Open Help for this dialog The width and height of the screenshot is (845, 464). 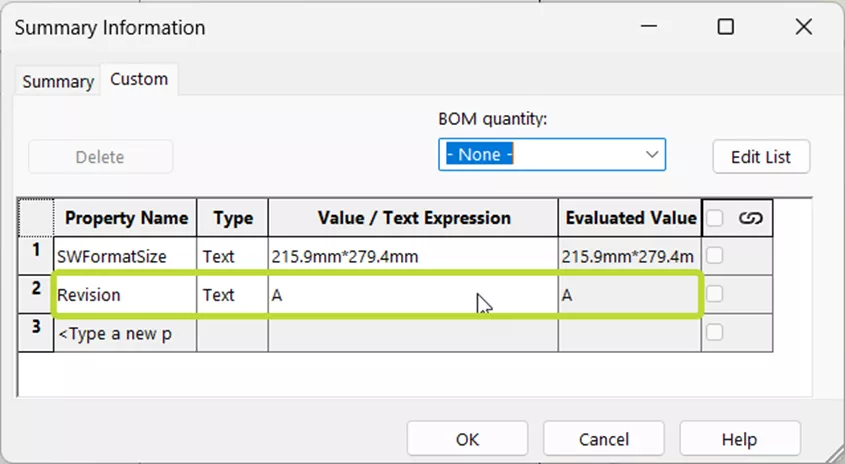[x=740, y=439]
